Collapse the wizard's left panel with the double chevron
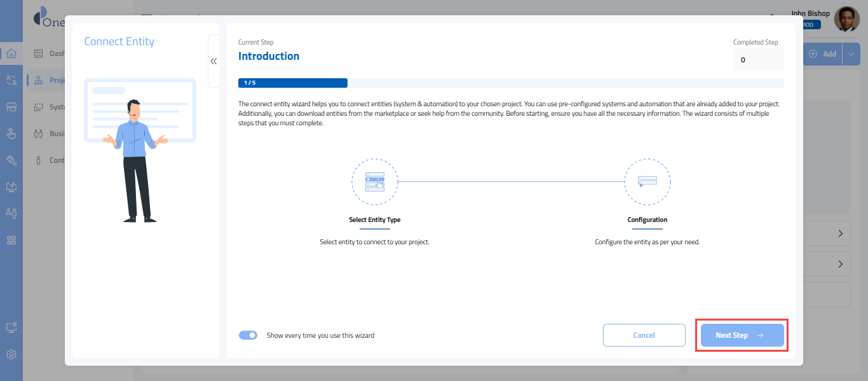Screen dimensions: 868x381 pyautogui.click(x=214, y=61)
